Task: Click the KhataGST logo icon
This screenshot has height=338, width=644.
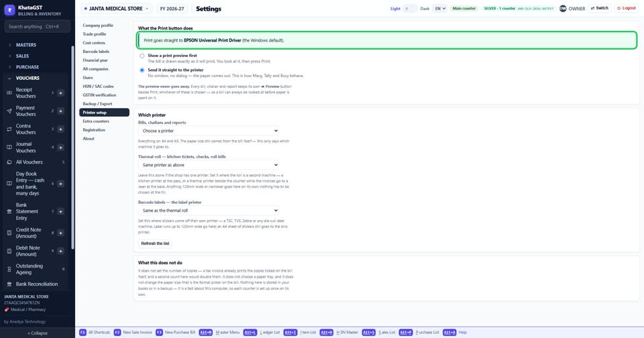Action: (x=9, y=10)
